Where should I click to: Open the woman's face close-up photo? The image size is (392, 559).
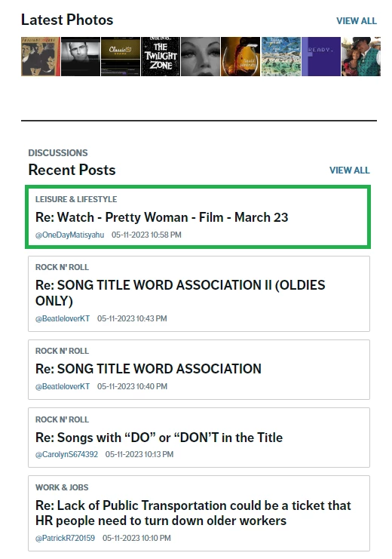(201, 57)
